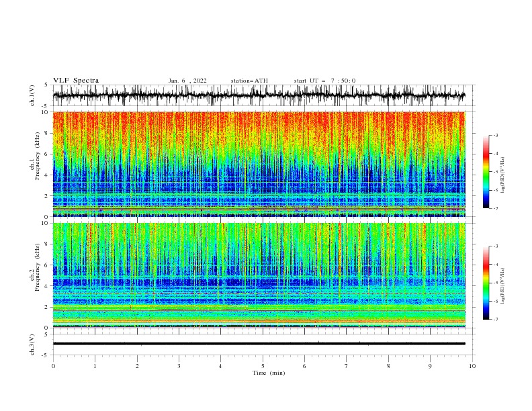Click the ch.1 PSD color bar

[x=486, y=172]
